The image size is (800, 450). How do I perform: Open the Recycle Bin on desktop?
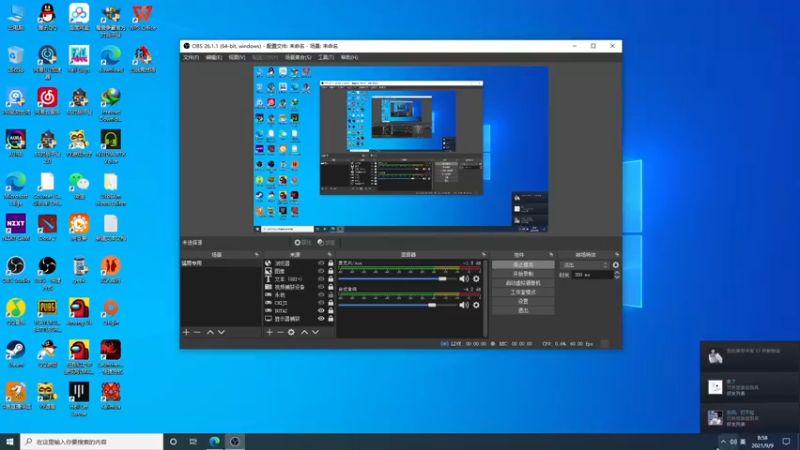16,59
